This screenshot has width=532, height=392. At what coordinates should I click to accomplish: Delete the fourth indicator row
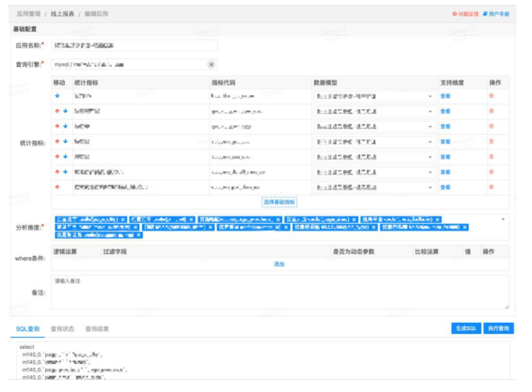pyautogui.click(x=491, y=141)
